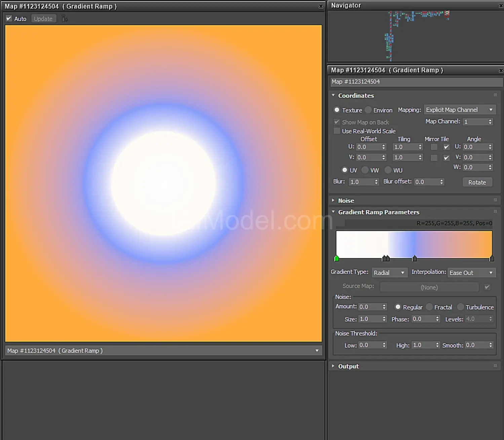Image resolution: width=504 pixels, height=440 pixels.
Task: Open the map selector dropdown below the preview
Action: [163, 351]
